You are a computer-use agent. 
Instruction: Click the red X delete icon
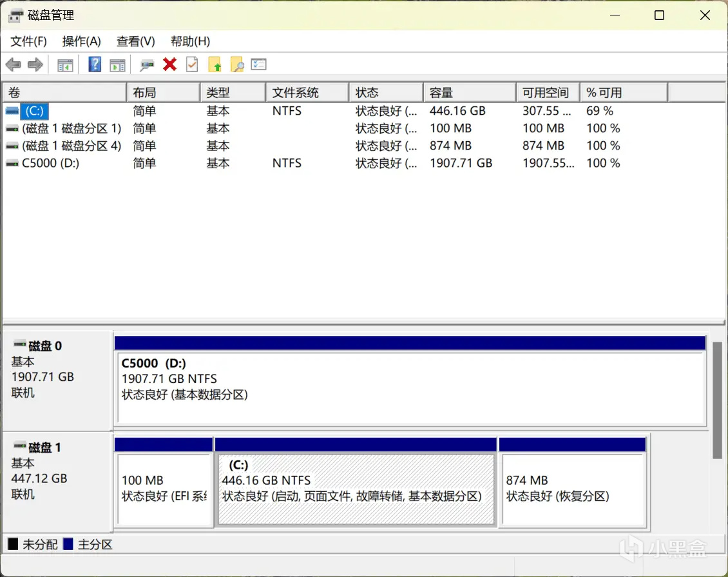(x=170, y=64)
